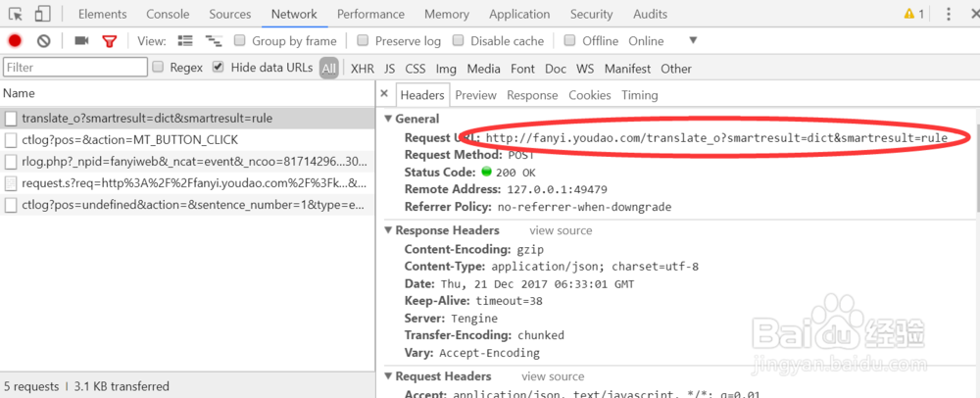The height and width of the screenshot is (398, 980).
Task: Open the yellow warning count indicator
Action: [913, 14]
